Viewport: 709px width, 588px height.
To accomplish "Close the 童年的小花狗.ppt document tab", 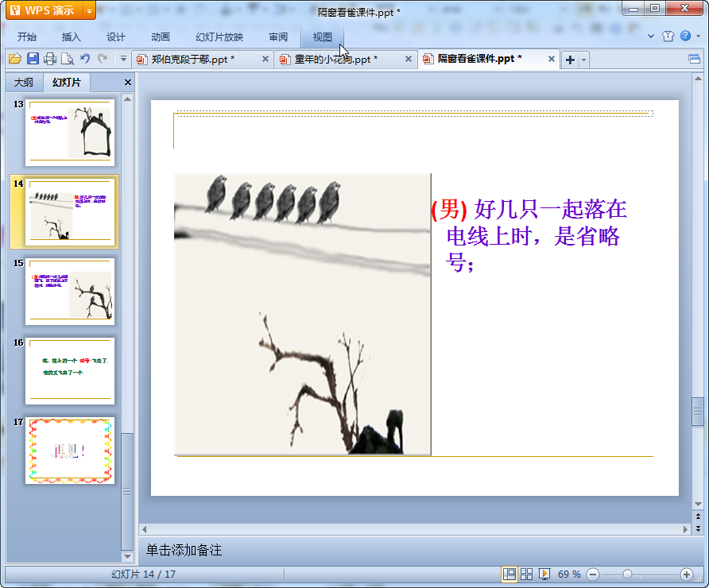I will tap(409, 59).
